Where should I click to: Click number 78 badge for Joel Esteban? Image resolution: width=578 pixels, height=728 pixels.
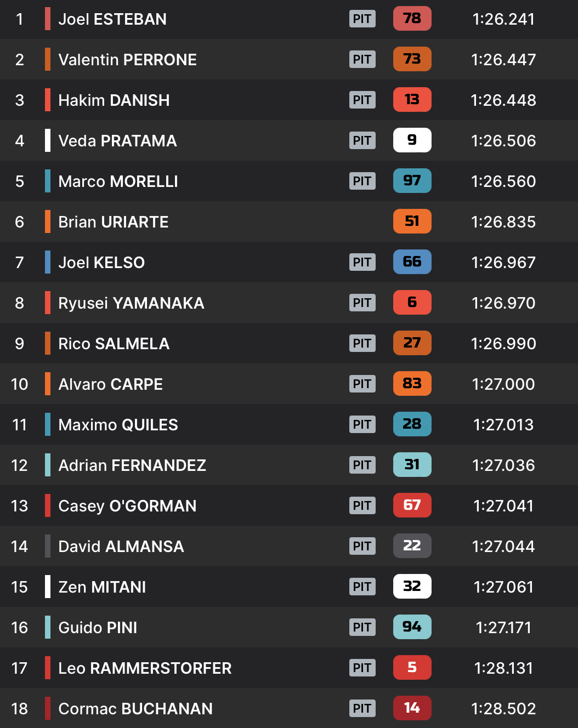[412, 19]
